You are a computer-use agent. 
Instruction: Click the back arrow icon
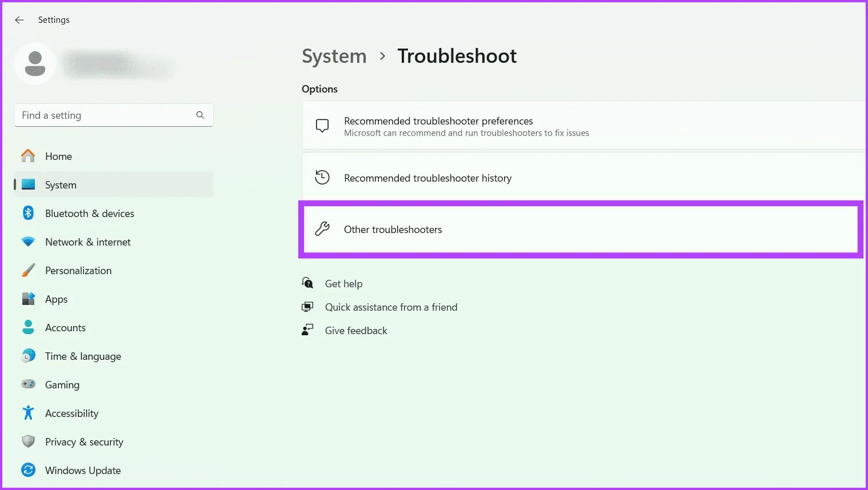pyautogui.click(x=19, y=20)
